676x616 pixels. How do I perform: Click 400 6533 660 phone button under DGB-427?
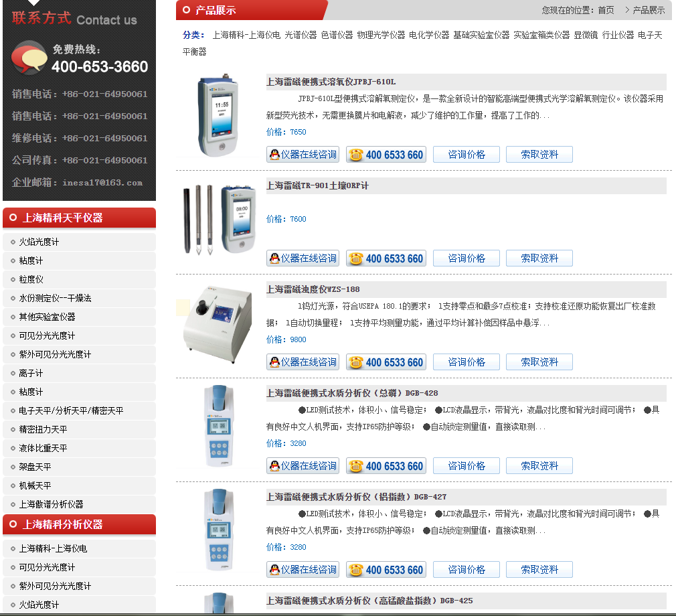pos(386,569)
